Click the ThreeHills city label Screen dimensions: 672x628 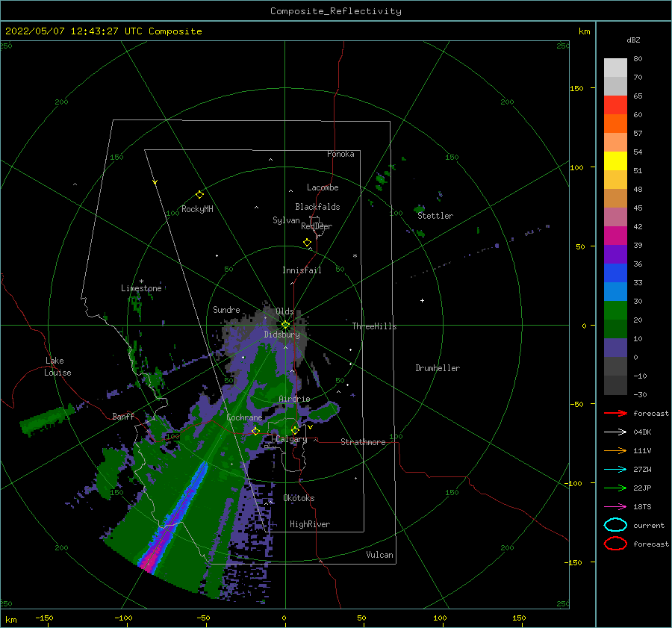click(x=375, y=326)
